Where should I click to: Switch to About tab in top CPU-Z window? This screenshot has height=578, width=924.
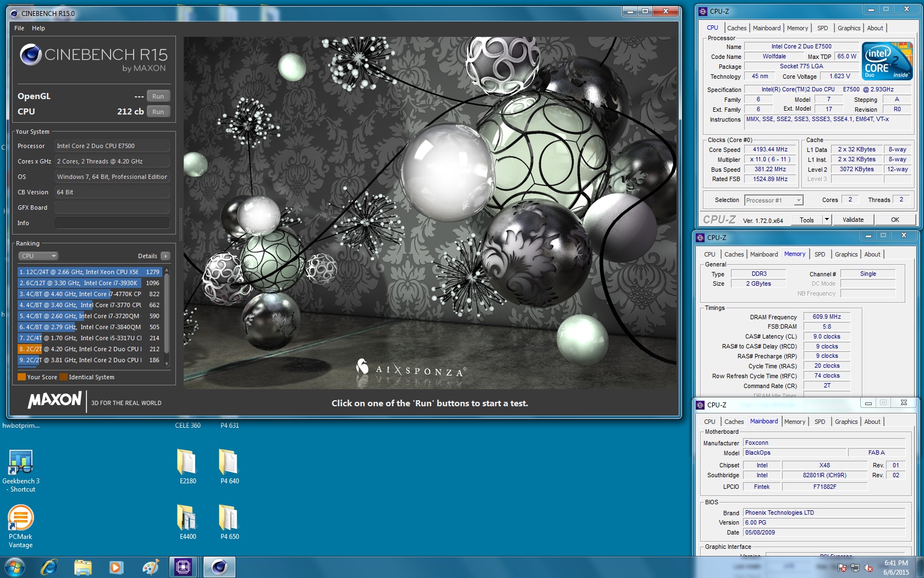[875, 28]
